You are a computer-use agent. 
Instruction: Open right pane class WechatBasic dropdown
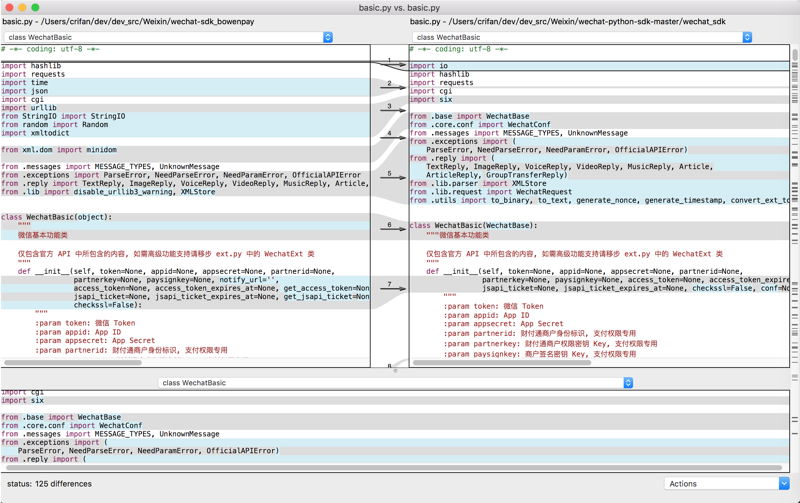pyautogui.click(x=582, y=37)
